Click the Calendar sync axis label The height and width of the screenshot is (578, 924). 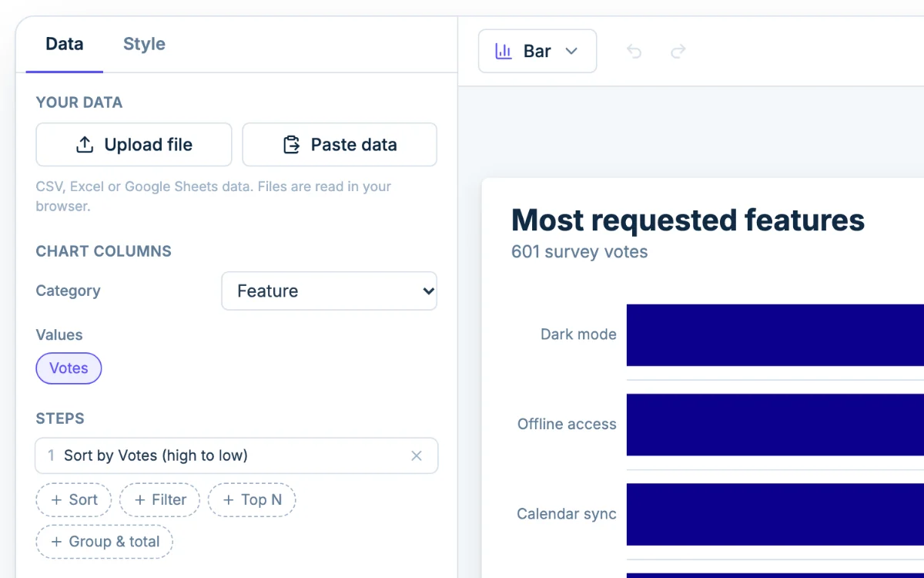tap(567, 514)
